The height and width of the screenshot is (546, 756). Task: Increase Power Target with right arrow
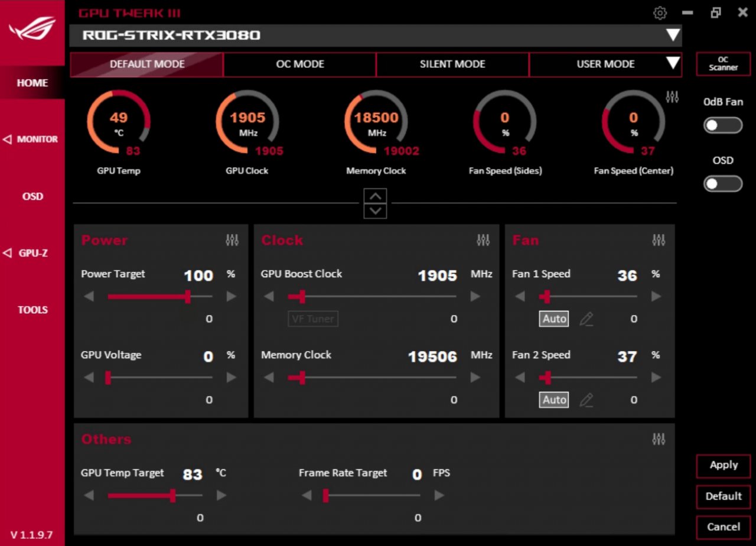tap(232, 297)
